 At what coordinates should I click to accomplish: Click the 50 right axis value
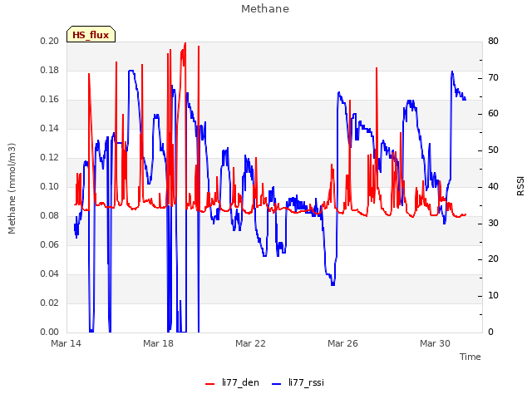[x=493, y=150]
